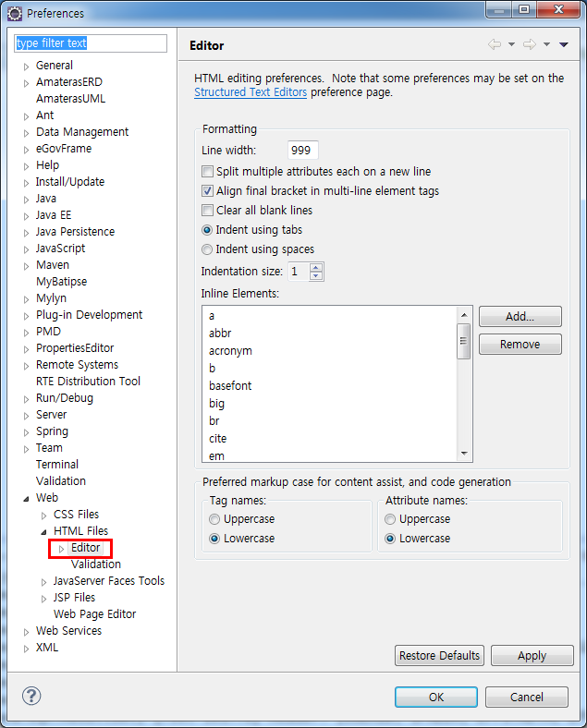
Task: Select 'acronym' in Inline Elements list
Action: point(230,351)
